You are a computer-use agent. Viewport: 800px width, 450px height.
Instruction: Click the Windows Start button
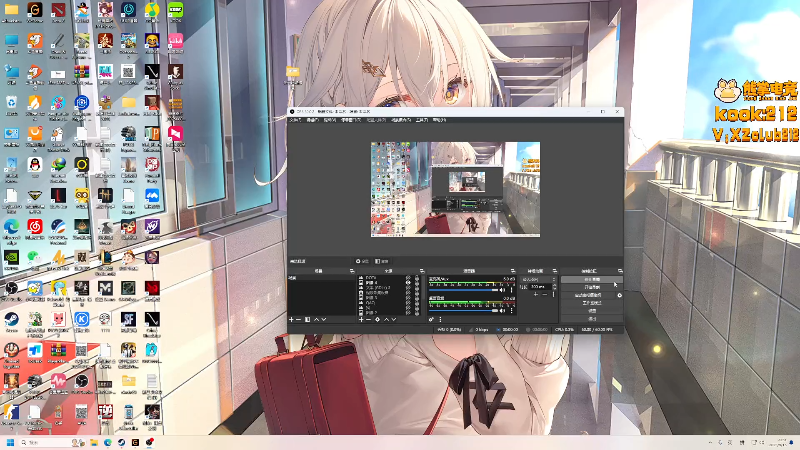(10, 442)
